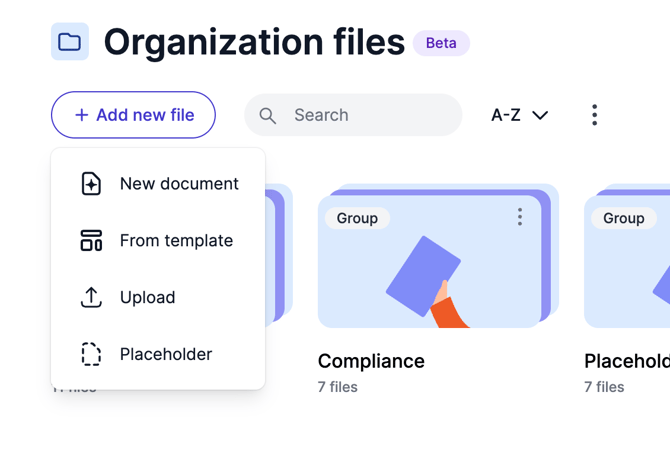This screenshot has width=670, height=450.
Task: Choose New document from the menu
Action: (158, 184)
